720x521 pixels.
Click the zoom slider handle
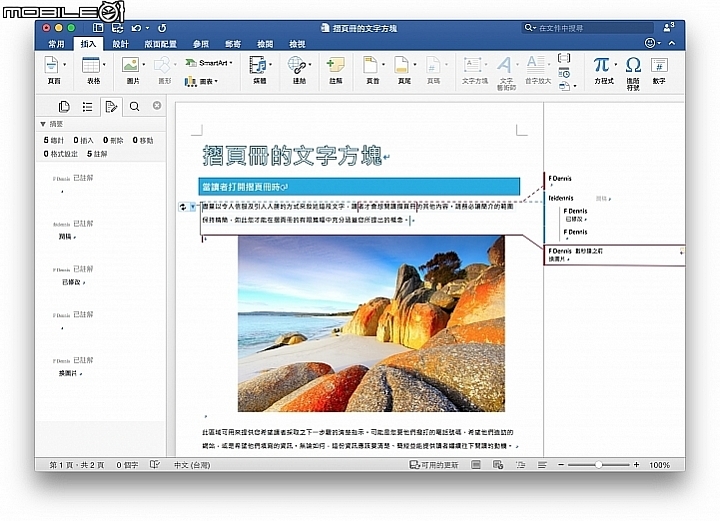[598, 465]
